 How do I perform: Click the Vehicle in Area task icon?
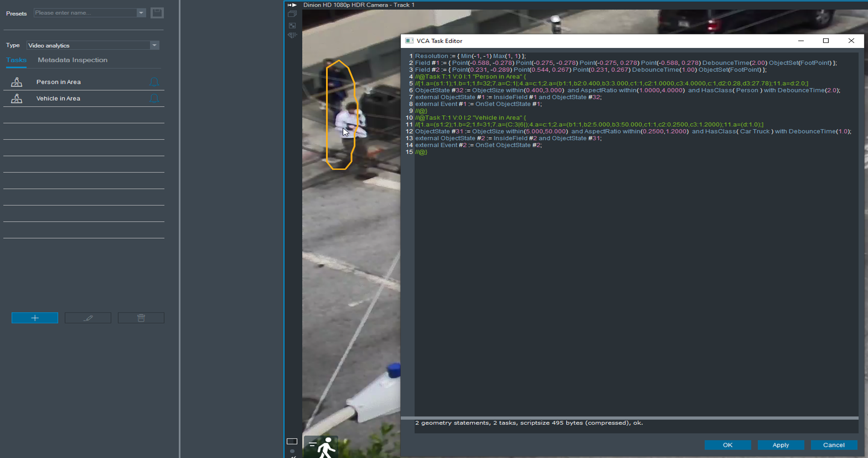(17, 98)
